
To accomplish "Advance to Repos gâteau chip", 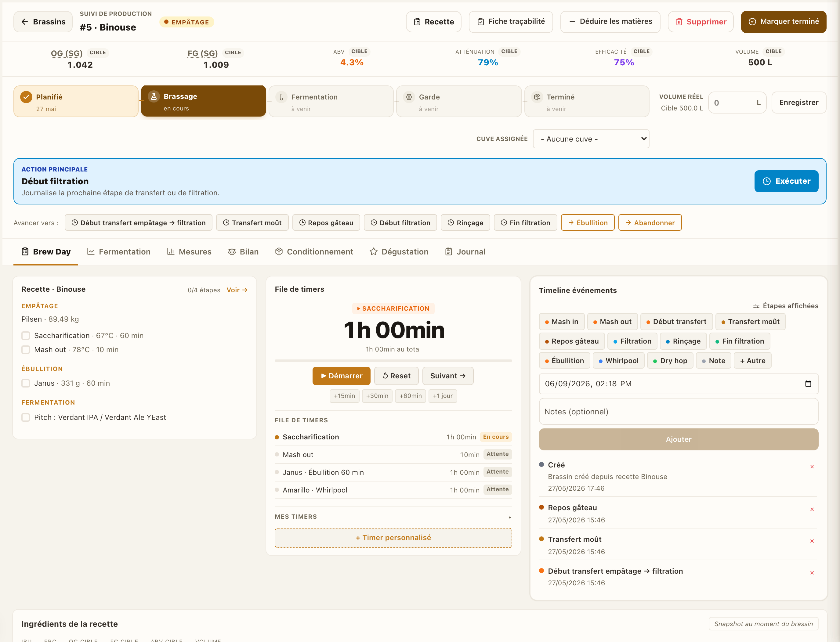I will pos(326,222).
